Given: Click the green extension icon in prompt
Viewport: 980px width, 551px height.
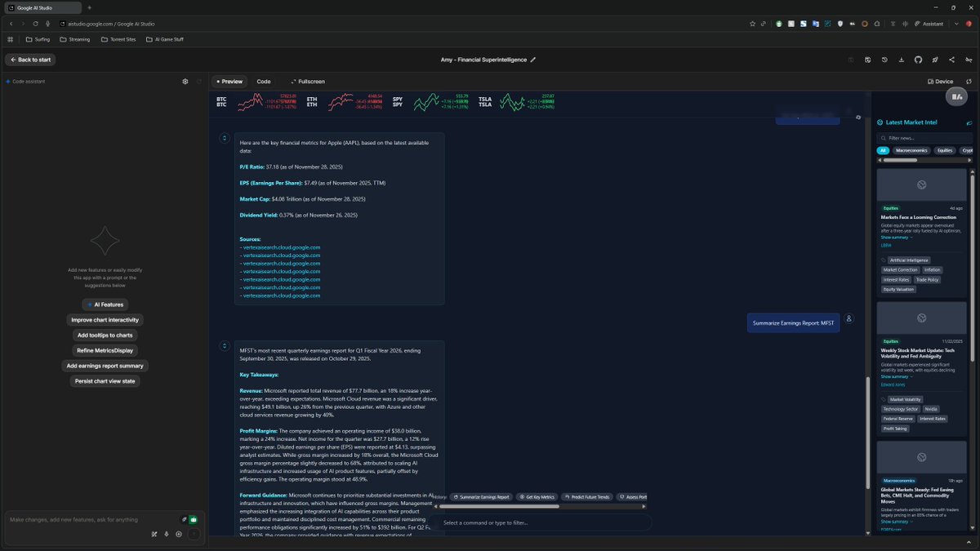Looking at the screenshot, I should pyautogui.click(x=194, y=519).
